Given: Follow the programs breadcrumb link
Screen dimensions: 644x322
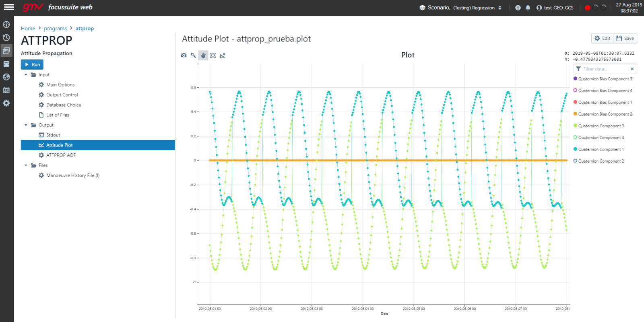Looking at the screenshot, I should [56, 29].
